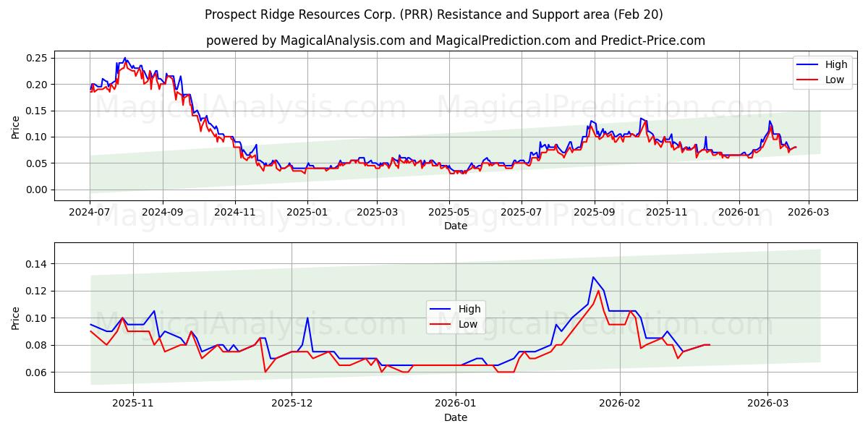The image size is (868, 434).
Task: Click the '0.10' price label on bottom chart
Action: click(x=38, y=318)
